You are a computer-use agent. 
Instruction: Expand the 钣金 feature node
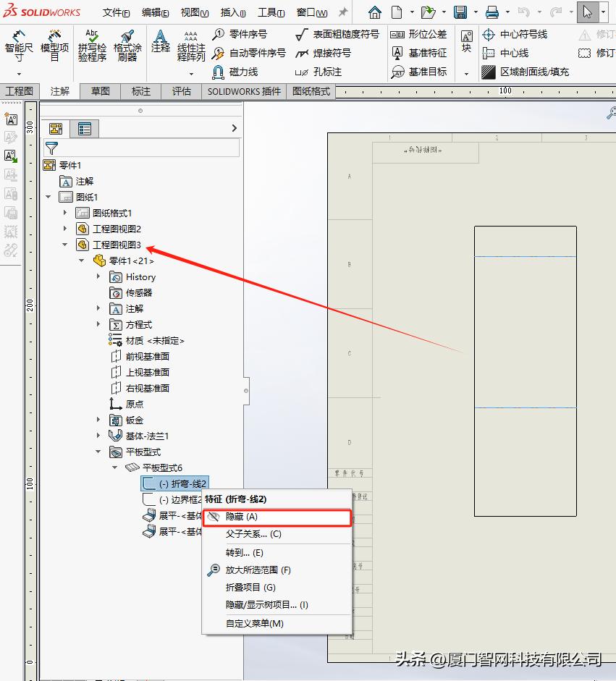(x=98, y=420)
